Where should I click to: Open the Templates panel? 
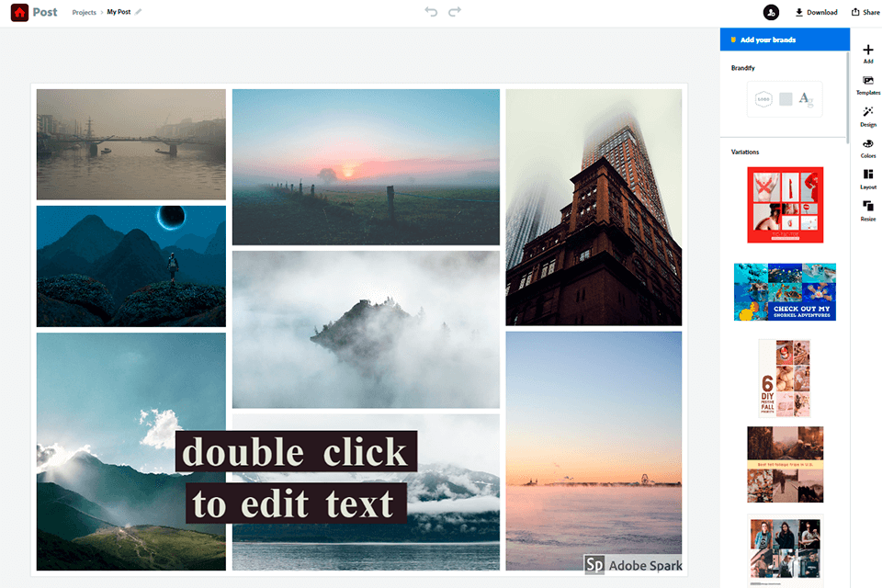click(x=868, y=85)
